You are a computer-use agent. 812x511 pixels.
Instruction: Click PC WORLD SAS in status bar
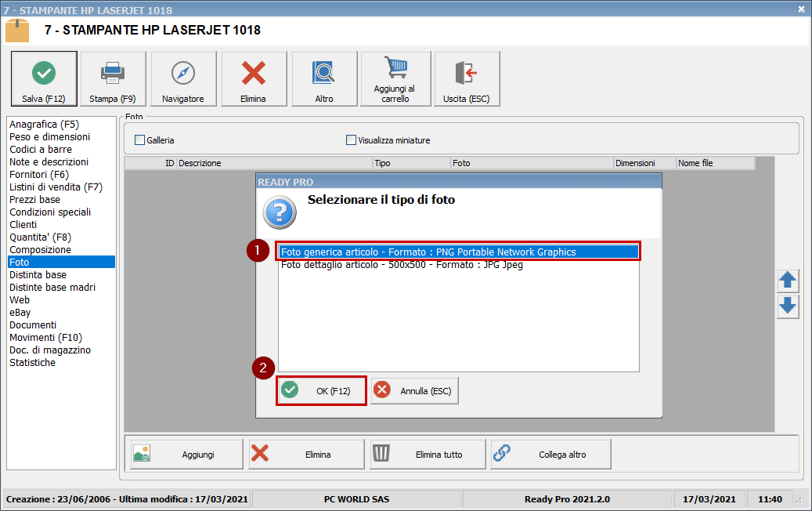point(357,499)
